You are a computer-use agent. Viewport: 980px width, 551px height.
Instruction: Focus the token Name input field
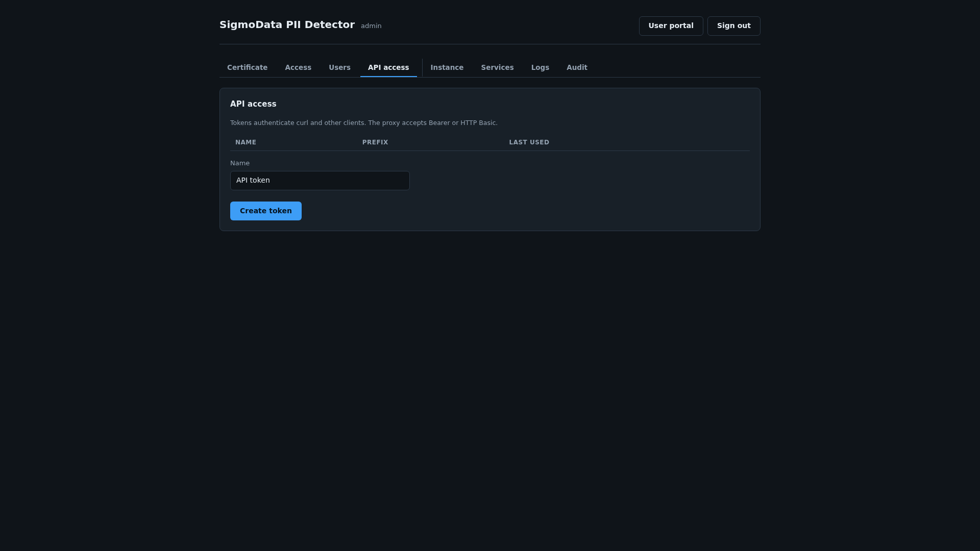(x=320, y=181)
